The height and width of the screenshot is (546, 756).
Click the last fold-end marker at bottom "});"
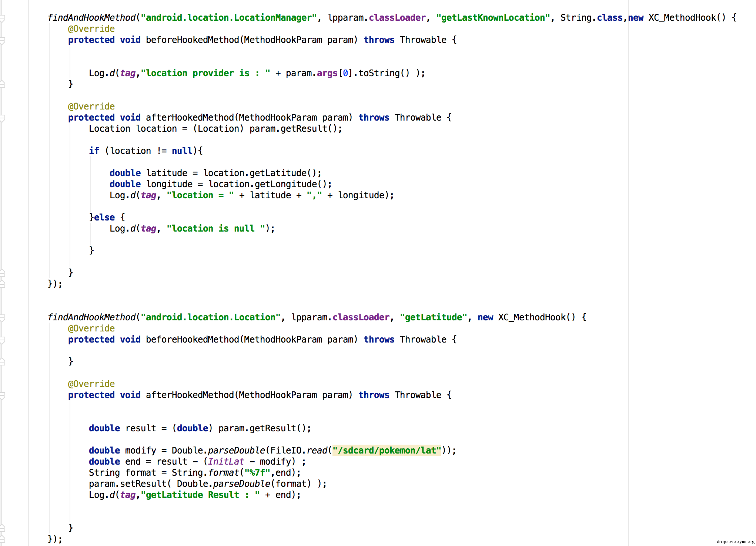2,539
